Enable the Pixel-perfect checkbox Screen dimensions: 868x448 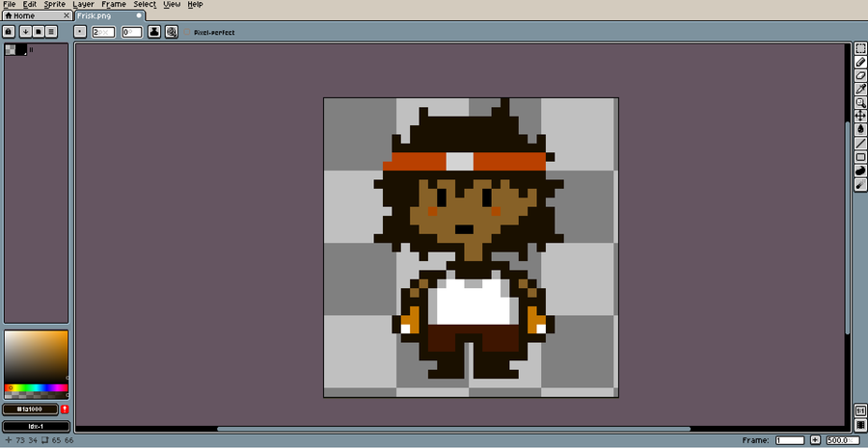click(x=187, y=32)
